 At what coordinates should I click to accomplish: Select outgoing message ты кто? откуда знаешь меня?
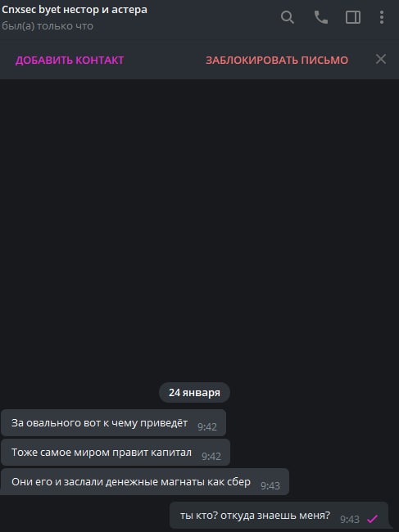(x=279, y=516)
